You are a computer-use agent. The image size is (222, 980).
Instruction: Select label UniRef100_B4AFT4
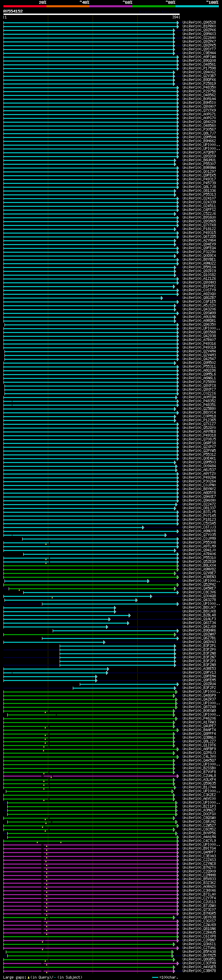[199, 730]
